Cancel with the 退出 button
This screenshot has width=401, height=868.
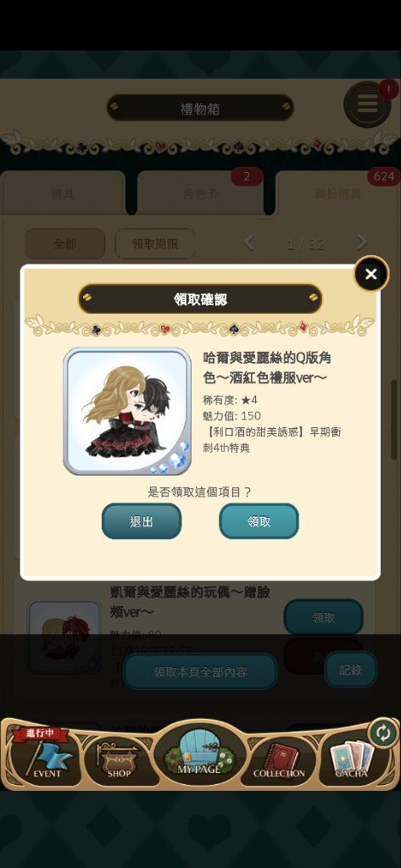pos(142,521)
